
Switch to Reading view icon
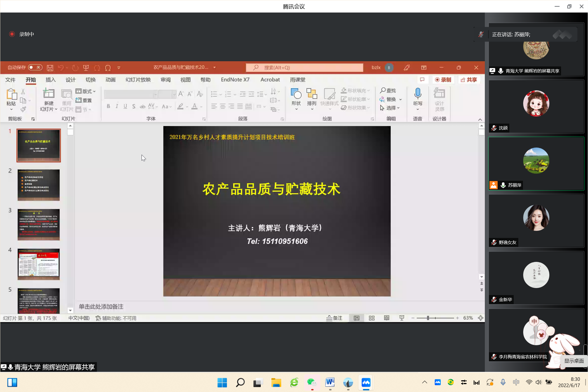387,318
